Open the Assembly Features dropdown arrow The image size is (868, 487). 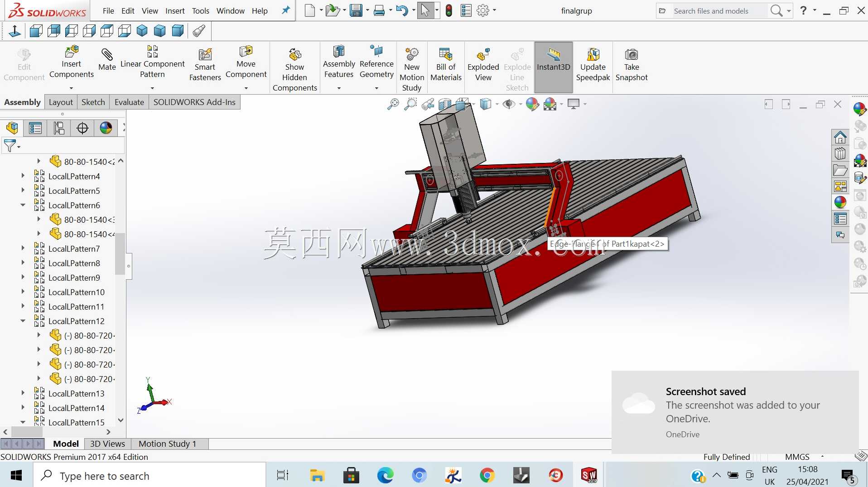[x=339, y=88]
